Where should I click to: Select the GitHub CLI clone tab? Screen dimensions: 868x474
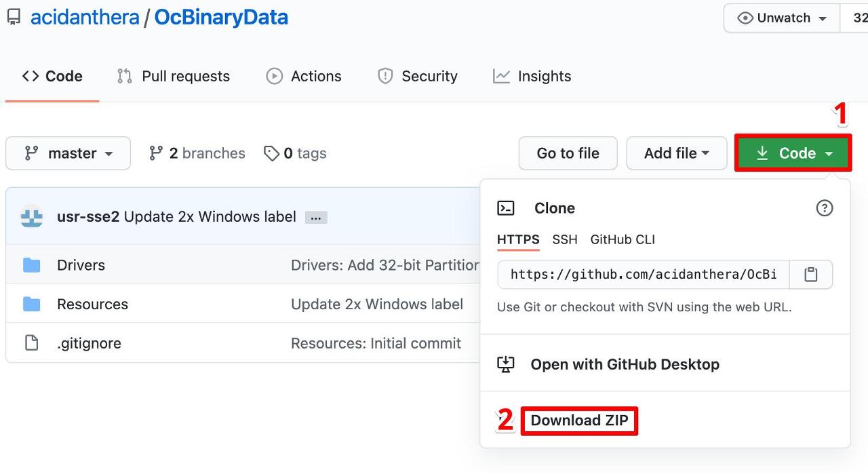623,239
